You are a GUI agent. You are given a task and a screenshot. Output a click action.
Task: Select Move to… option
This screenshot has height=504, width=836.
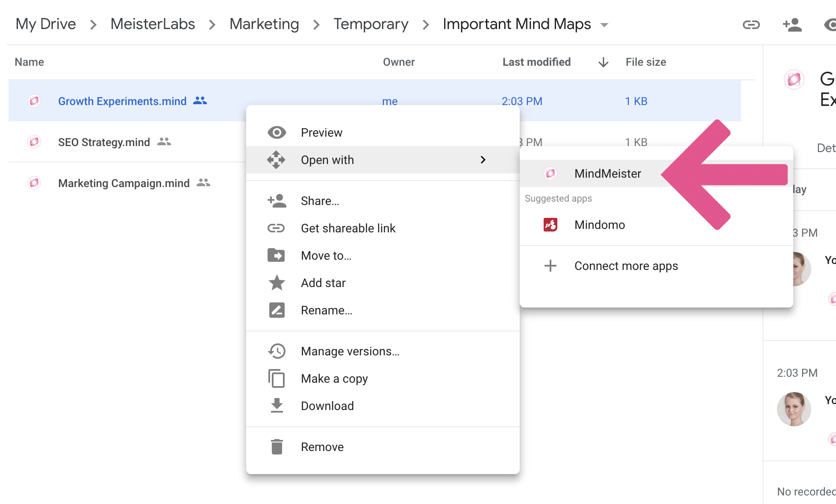[383, 255]
